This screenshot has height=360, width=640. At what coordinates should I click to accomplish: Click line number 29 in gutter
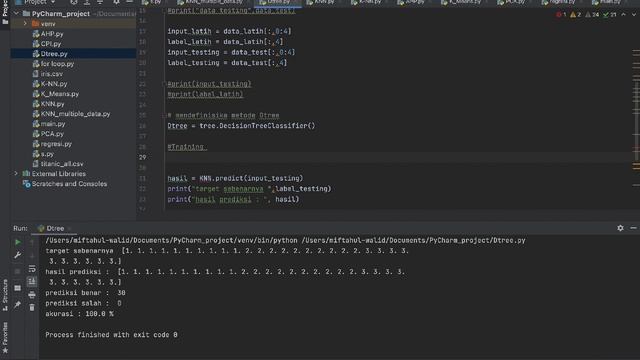pyautogui.click(x=142, y=157)
